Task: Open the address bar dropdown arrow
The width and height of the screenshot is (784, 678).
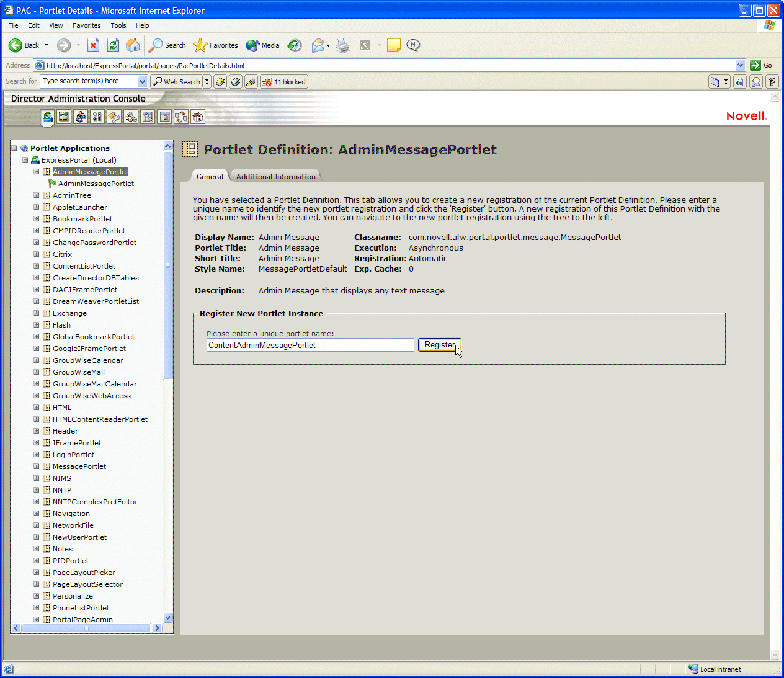Action: click(740, 65)
